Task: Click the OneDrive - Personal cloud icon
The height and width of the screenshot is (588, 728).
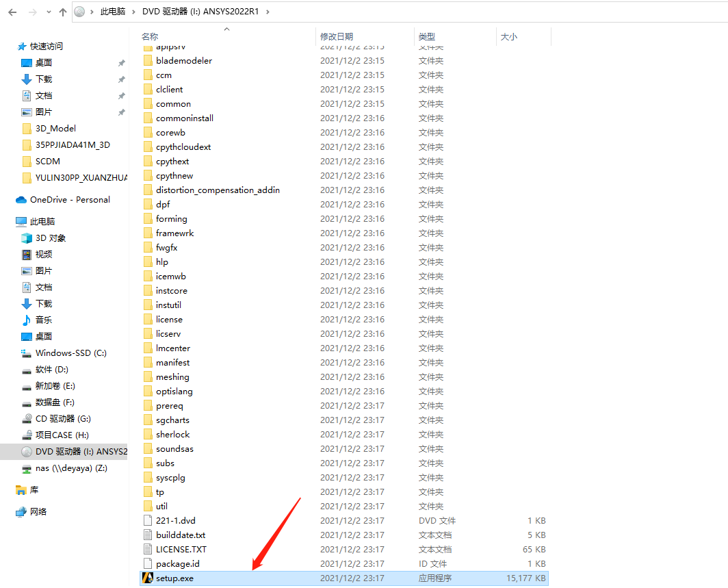Action: click(21, 200)
